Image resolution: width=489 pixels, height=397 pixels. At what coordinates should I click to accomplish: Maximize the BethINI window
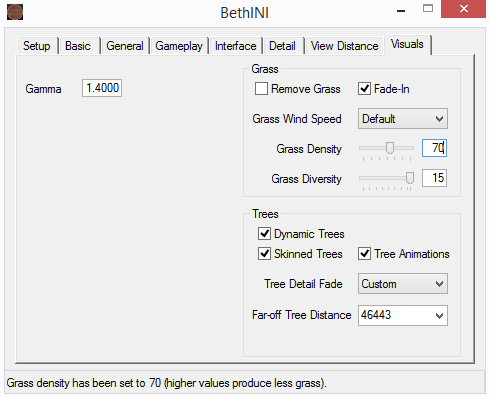tap(428, 9)
